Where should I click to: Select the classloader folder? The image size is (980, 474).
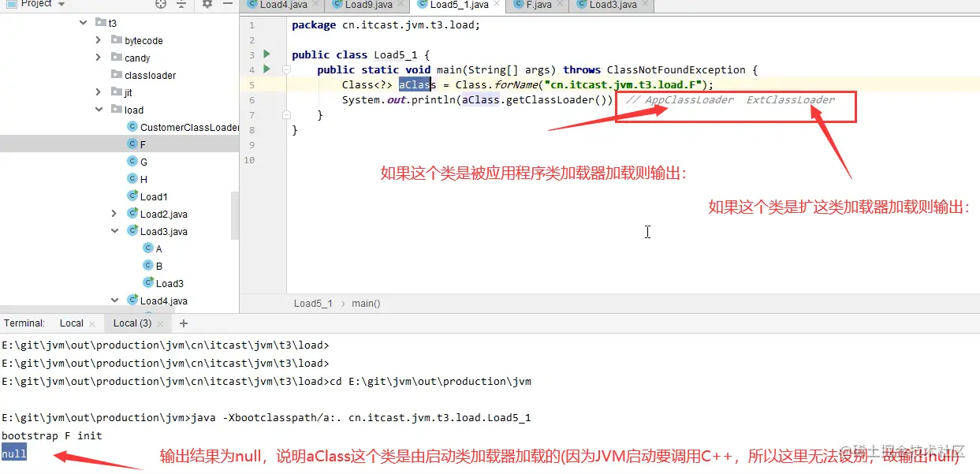click(150, 75)
